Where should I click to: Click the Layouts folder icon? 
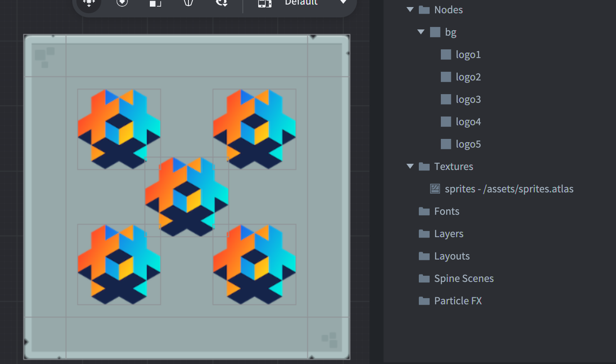point(424,256)
